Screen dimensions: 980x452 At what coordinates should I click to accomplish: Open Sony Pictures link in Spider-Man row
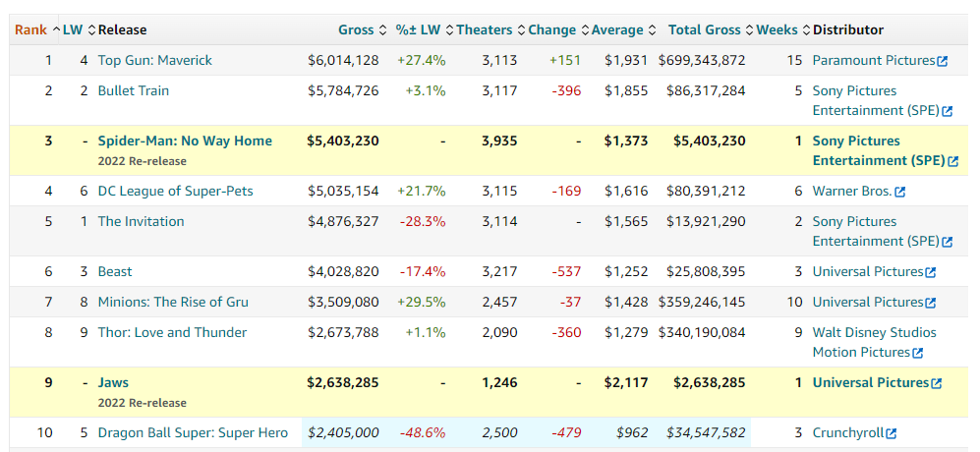pos(880,150)
